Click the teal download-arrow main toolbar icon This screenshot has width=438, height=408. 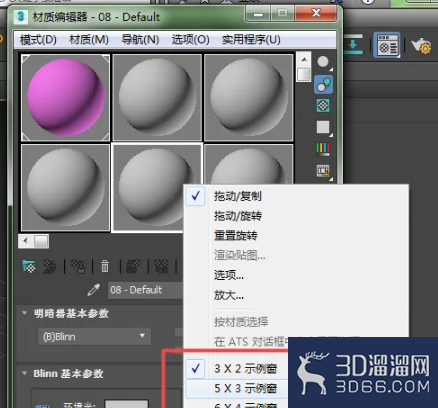(353, 44)
